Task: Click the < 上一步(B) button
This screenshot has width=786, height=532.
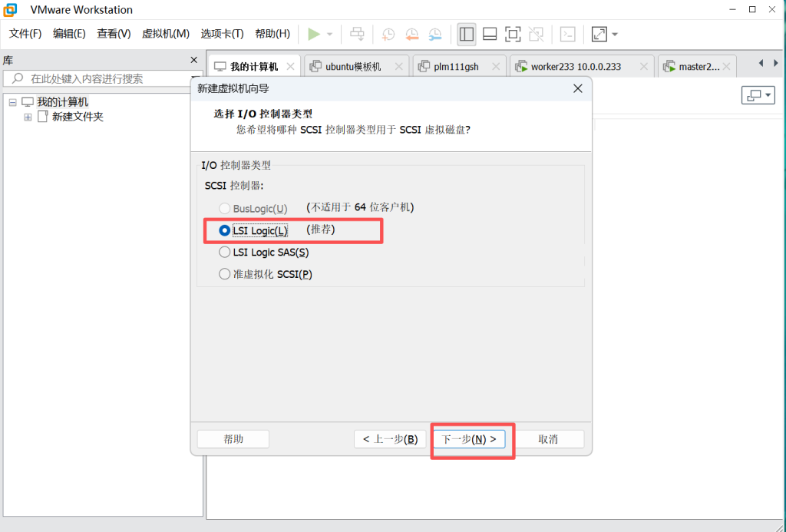Action: 390,439
